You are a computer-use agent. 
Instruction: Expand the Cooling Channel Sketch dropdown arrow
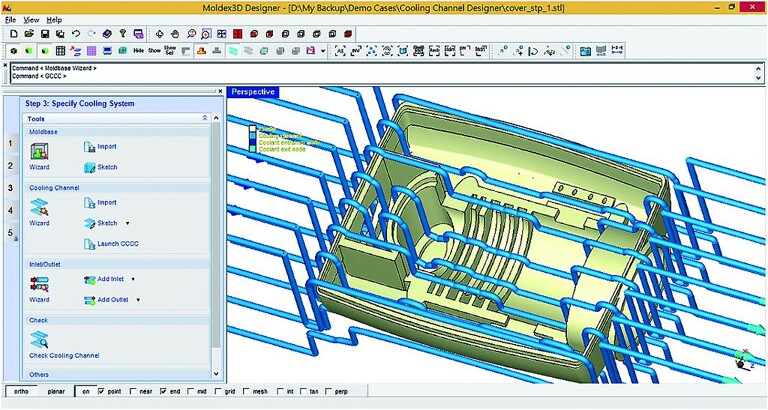pos(127,223)
